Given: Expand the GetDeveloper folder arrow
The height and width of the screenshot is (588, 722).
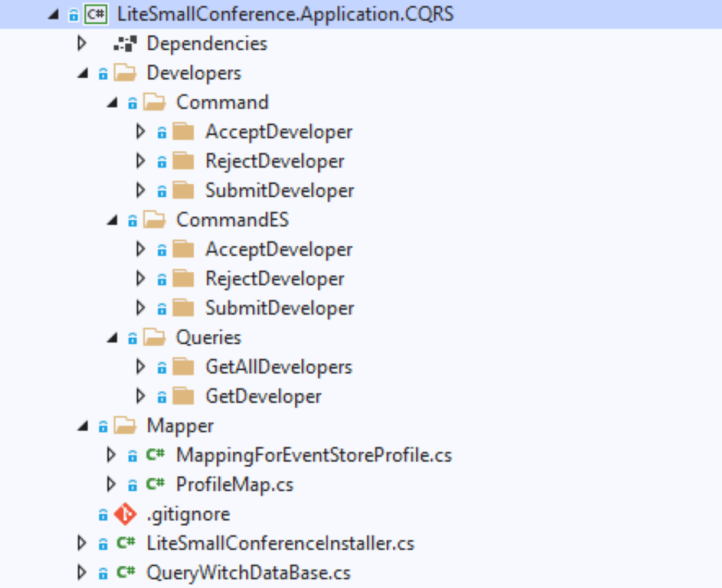Looking at the screenshot, I should point(141,396).
